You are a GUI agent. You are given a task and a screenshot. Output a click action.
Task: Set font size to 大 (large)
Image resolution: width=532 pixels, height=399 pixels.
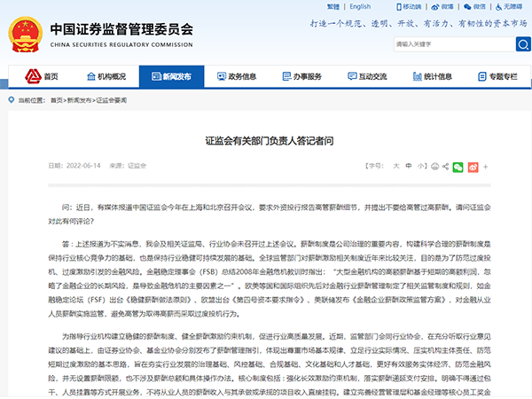396,166
